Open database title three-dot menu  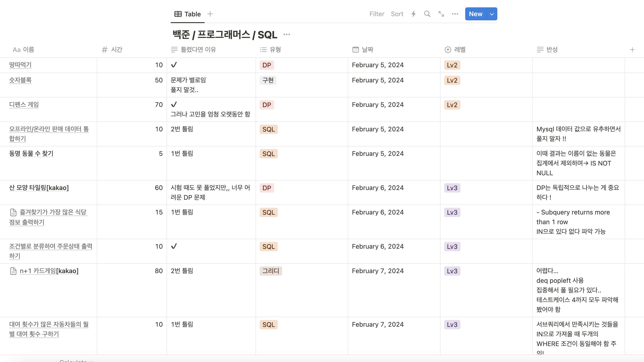(x=286, y=35)
